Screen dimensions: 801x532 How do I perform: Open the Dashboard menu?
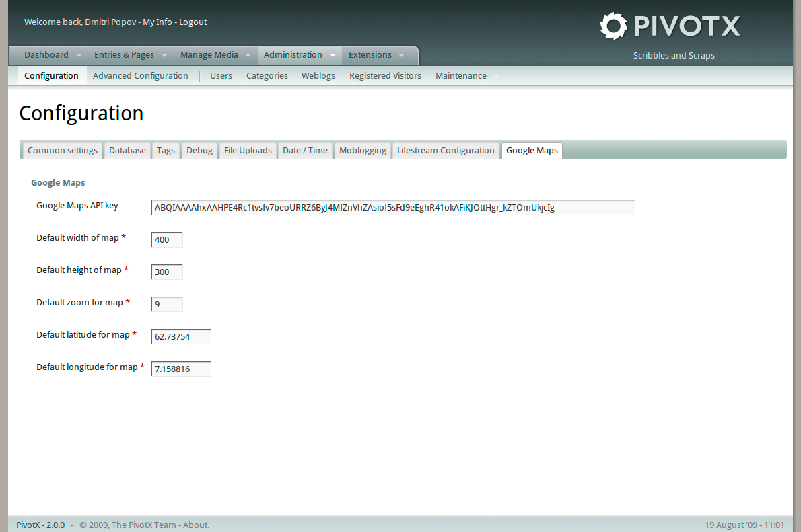point(46,54)
